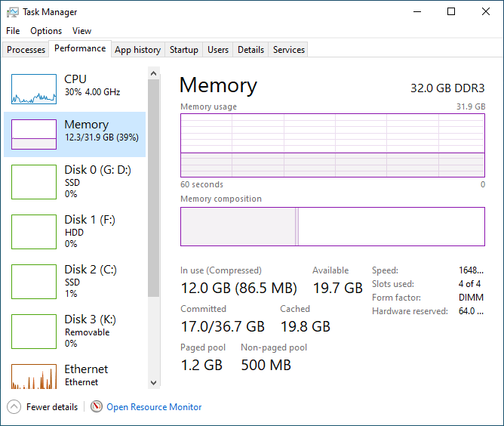Click the standby segment of Memory composition

point(392,227)
